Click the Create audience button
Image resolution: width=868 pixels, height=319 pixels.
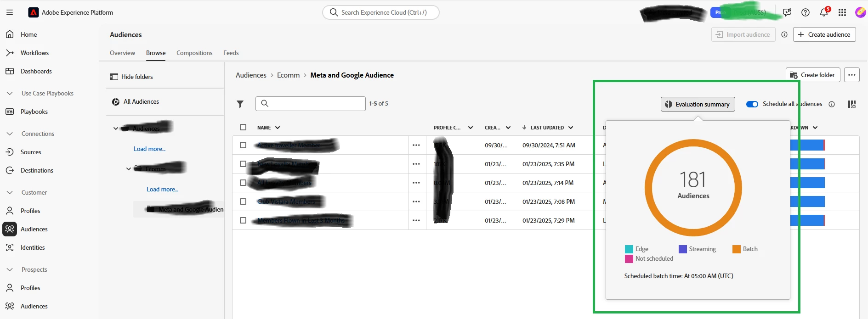824,34
